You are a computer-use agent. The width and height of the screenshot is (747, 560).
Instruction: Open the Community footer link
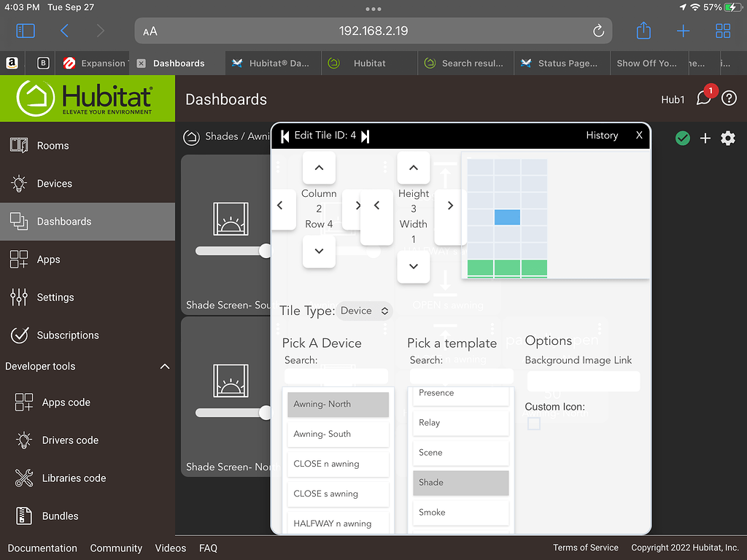coord(116,548)
